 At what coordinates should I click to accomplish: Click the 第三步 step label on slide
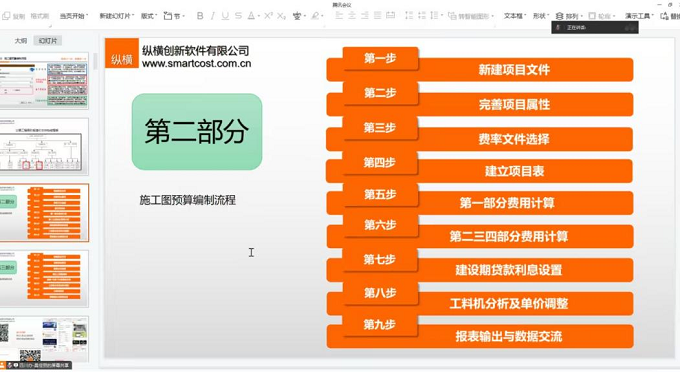coord(380,127)
